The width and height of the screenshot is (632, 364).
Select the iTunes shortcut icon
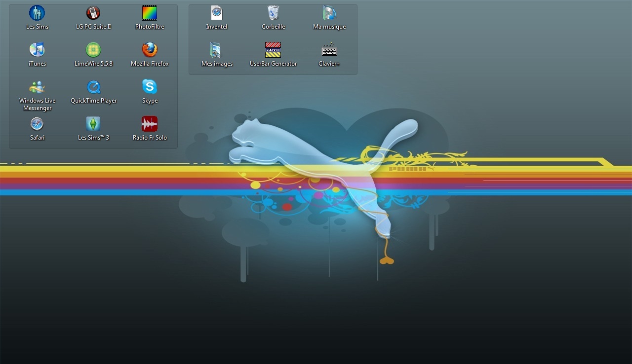(x=37, y=50)
